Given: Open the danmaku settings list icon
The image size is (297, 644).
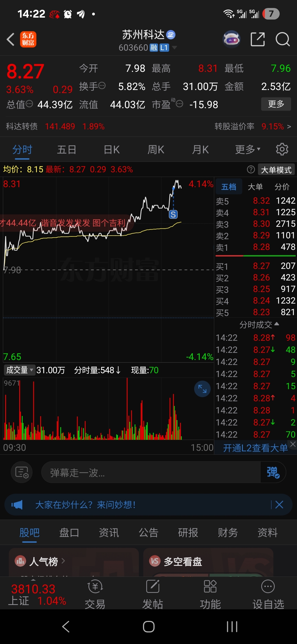Looking at the screenshot, I should click(x=22, y=472).
